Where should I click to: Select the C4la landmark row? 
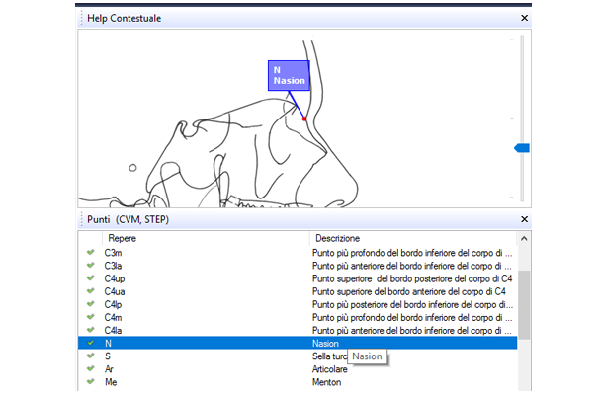pos(297,330)
